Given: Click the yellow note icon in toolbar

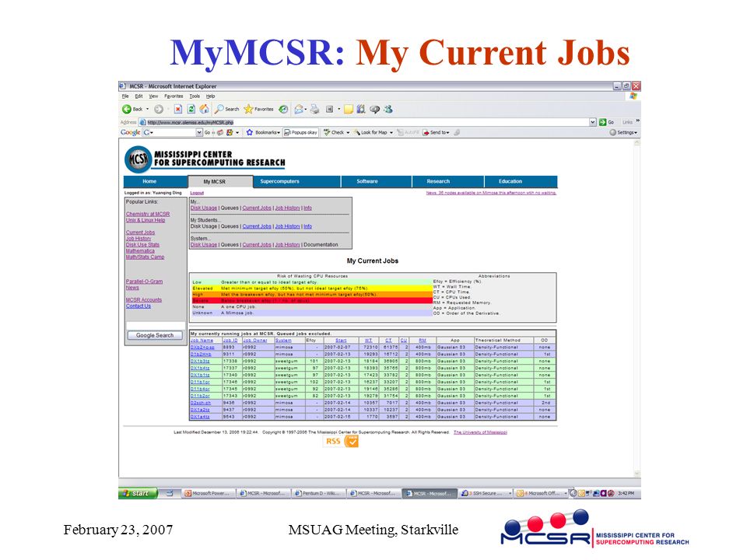Looking at the screenshot, I should pos(349,109).
